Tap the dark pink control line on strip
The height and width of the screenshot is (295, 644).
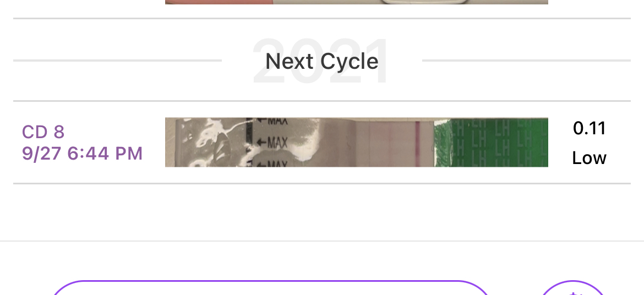pyautogui.click(x=417, y=142)
